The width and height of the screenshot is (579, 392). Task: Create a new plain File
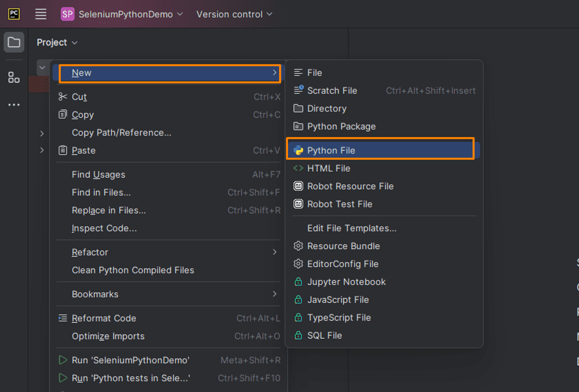tap(384, 73)
